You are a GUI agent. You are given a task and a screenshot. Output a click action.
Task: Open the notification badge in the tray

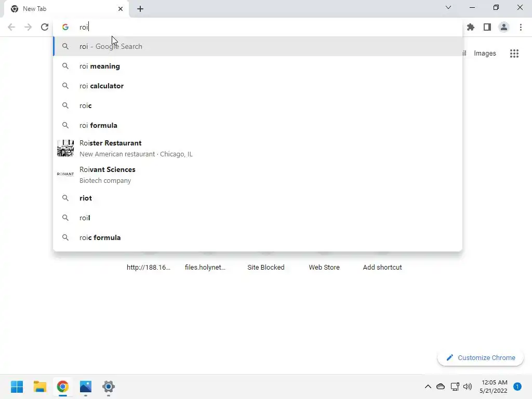(x=517, y=387)
